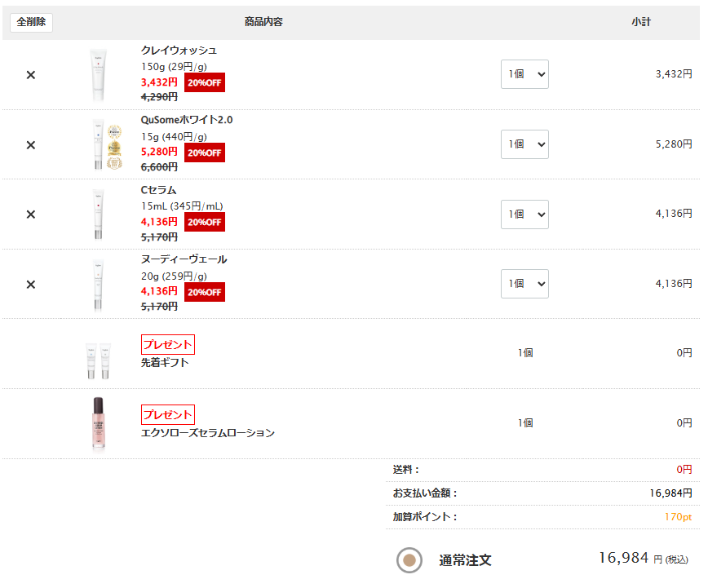Open the クレイウォッシュ product name link

pos(179,51)
